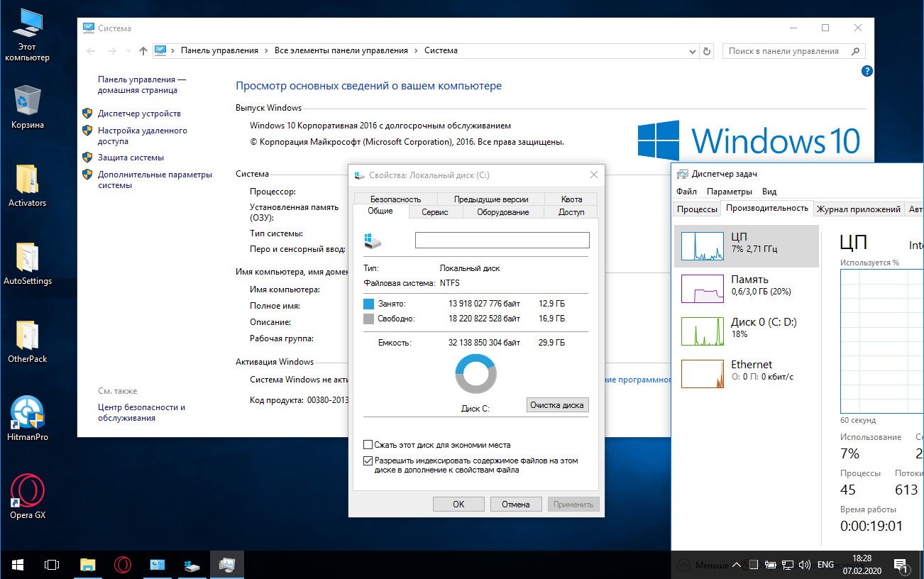Go up one level in System window
Image resolution: width=924 pixels, height=579 pixels.
pos(143,51)
